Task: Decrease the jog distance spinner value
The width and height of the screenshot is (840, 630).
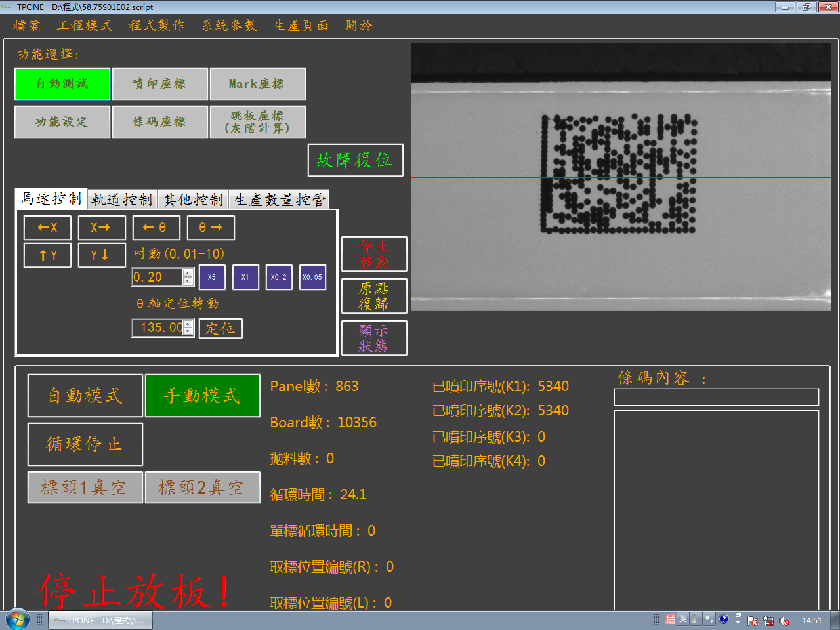Action: click(188, 281)
